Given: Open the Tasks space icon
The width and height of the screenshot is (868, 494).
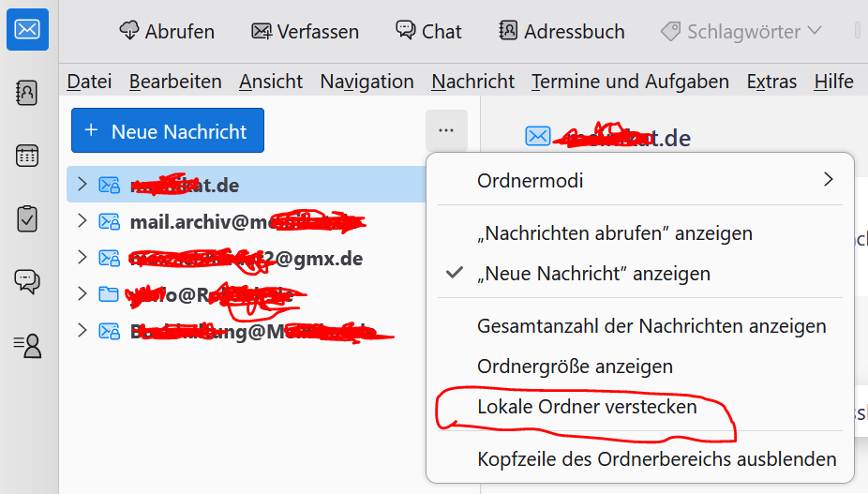Looking at the screenshot, I should (x=27, y=218).
